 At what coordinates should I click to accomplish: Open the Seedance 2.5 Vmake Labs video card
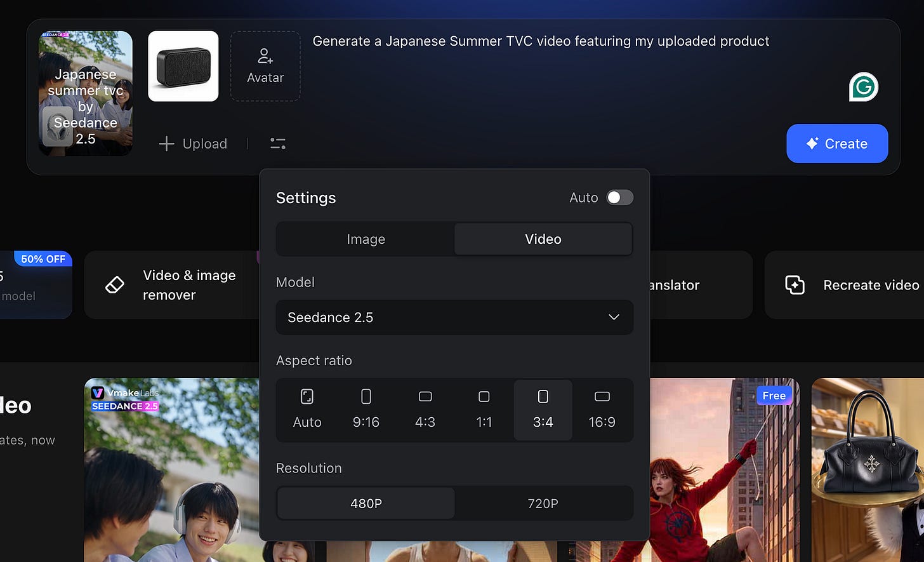(171, 470)
